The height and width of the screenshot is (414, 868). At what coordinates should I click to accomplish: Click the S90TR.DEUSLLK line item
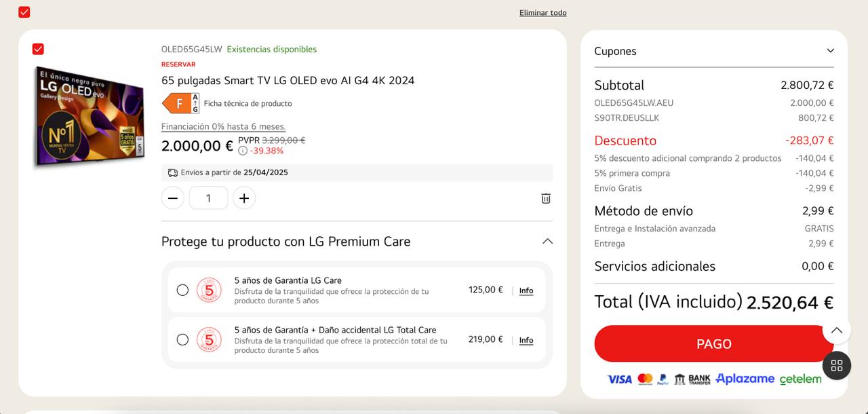(714, 118)
